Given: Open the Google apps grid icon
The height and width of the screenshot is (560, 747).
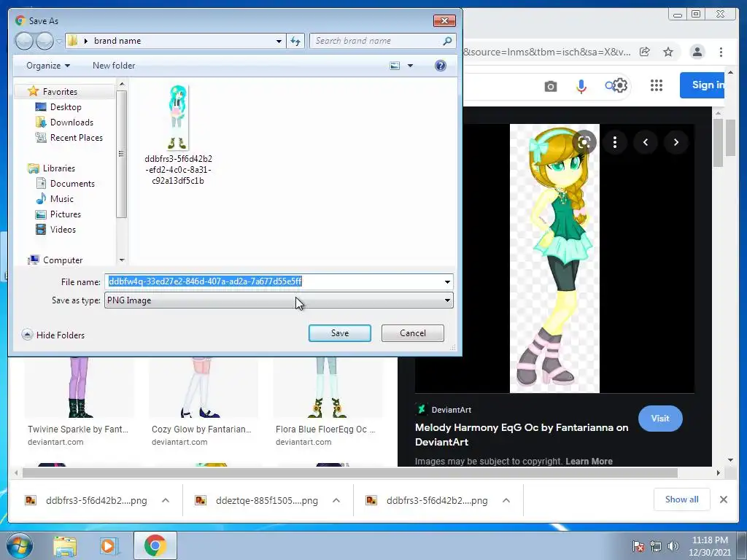Looking at the screenshot, I should [x=657, y=85].
